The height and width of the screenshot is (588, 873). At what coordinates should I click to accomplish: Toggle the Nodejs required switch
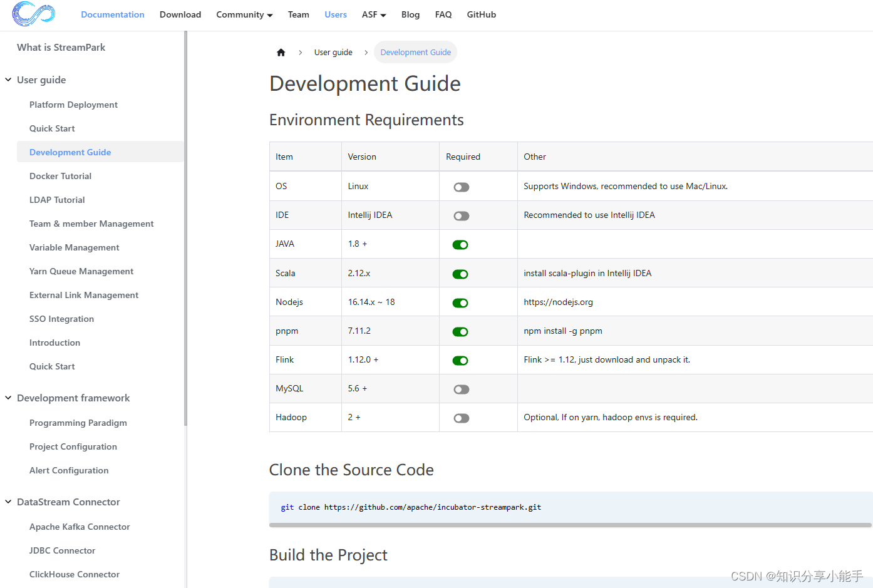point(460,303)
